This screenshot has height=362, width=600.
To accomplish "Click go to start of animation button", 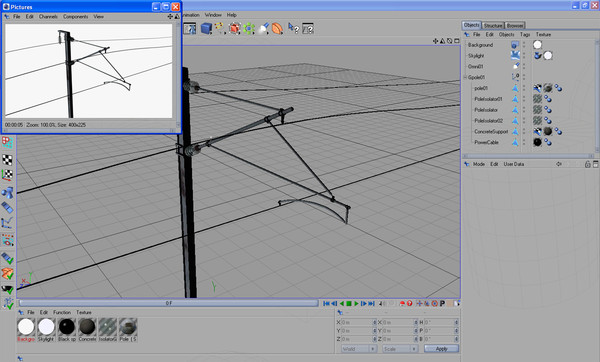I will (x=326, y=303).
